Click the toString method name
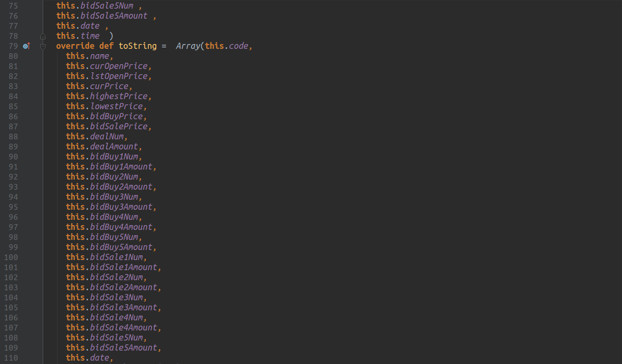This screenshot has width=622, height=364. tap(138, 46)
